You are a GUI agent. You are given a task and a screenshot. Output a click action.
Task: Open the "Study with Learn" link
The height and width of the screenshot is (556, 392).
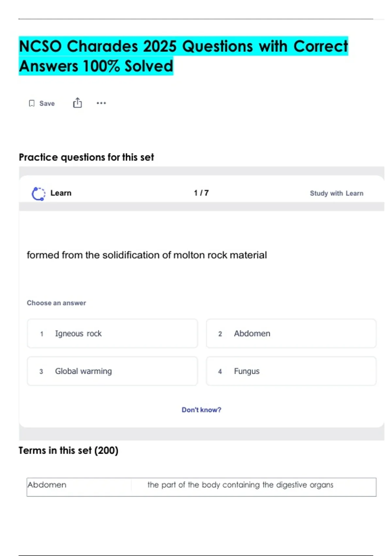tap(336, 193)
